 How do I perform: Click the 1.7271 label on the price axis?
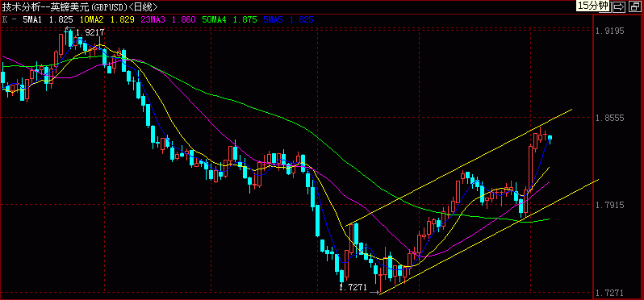coord(609,294)
